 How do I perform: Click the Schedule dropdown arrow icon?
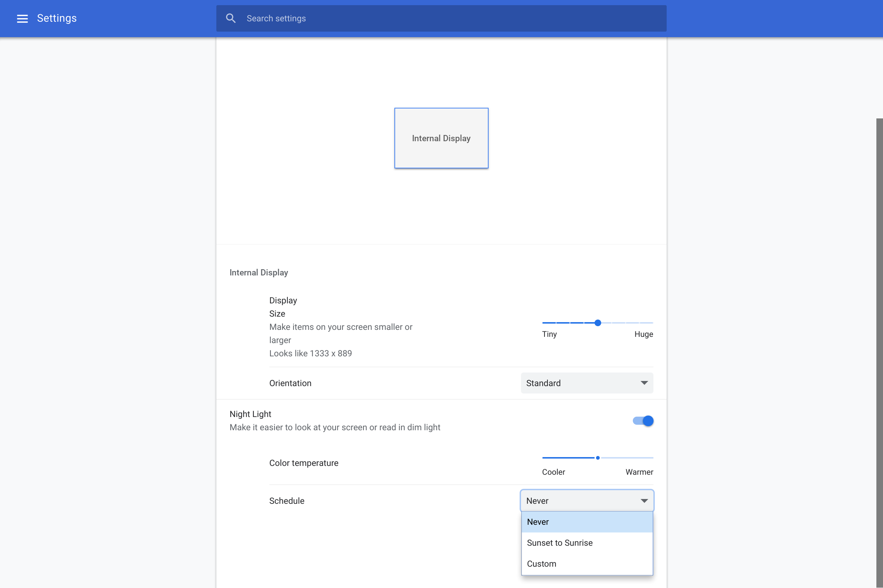click(x=644, y=500)
